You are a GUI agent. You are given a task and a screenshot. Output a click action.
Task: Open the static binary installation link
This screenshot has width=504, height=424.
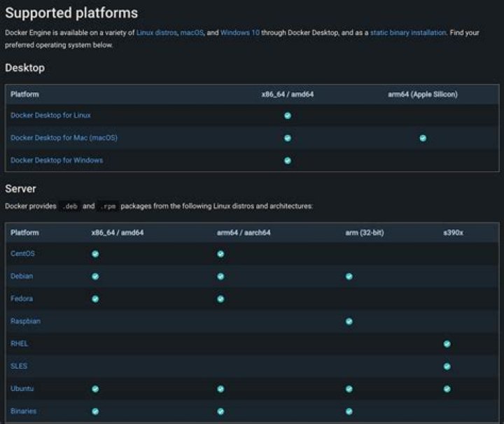pos(408,33)
